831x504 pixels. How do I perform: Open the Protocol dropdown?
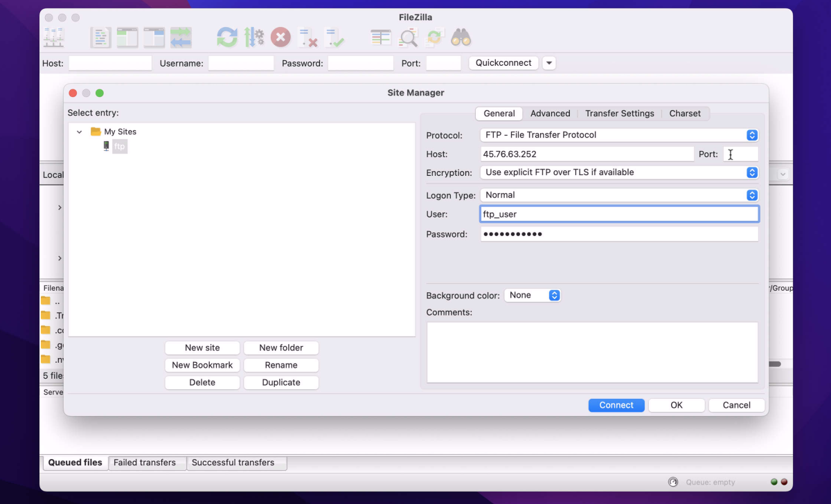[x=619, y=135]
